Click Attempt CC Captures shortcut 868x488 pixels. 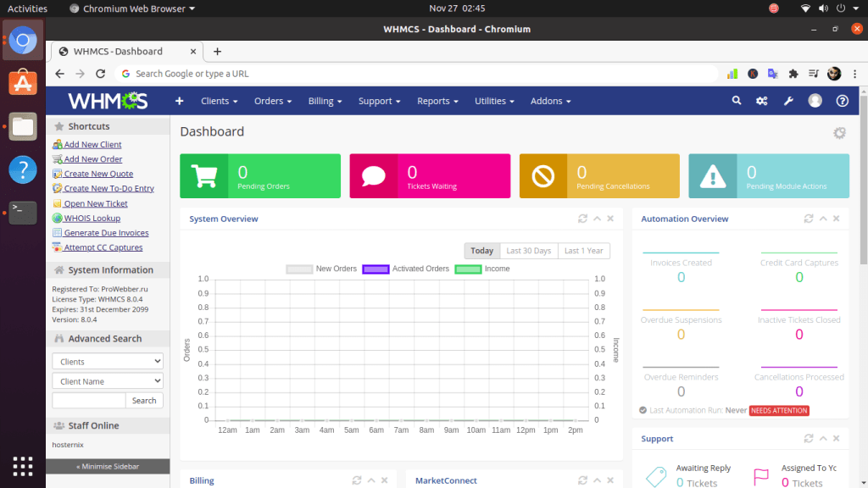(97, 247)
